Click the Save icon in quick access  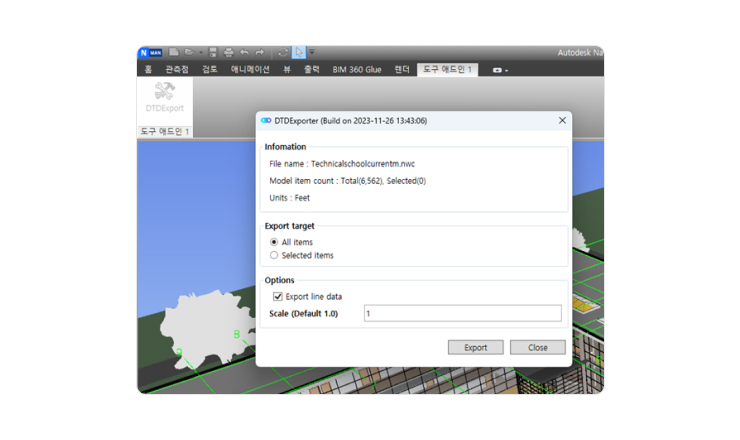pyautogui.click(x=213, y=52)
